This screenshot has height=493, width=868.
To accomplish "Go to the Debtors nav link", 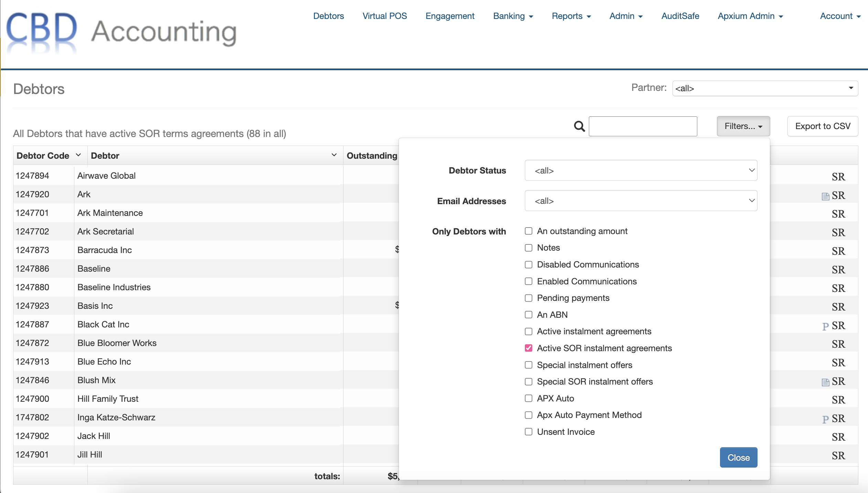I will point(328,16).
